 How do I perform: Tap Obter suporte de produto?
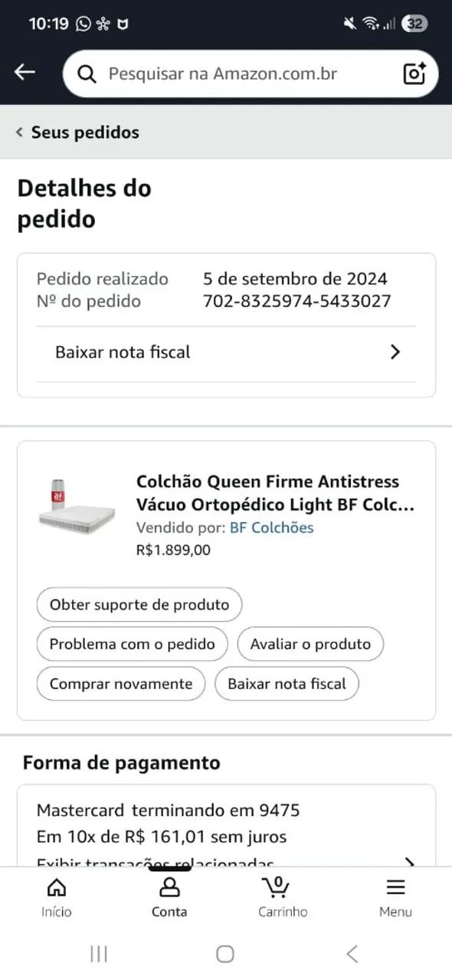(139, 604)
